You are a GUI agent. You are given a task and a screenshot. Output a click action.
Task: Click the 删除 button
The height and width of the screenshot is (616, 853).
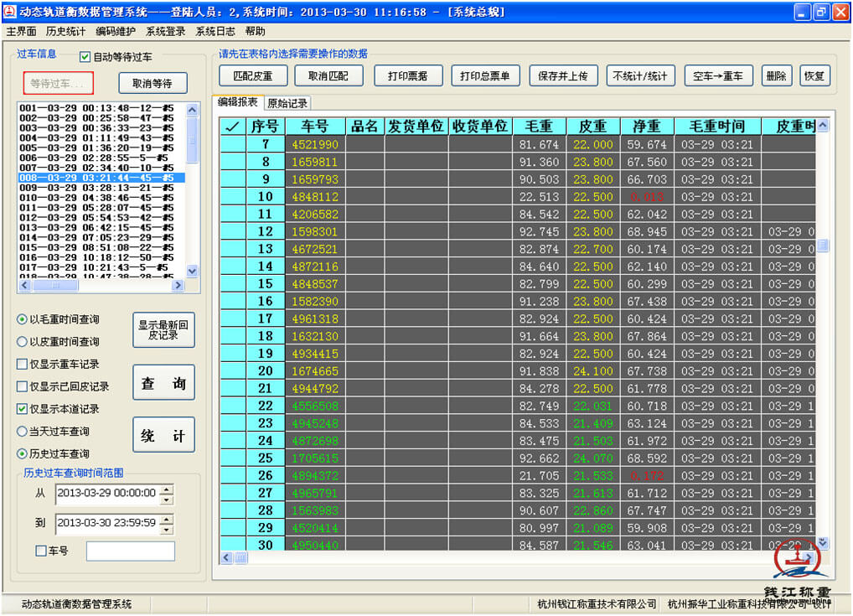(x=776, y=76)
